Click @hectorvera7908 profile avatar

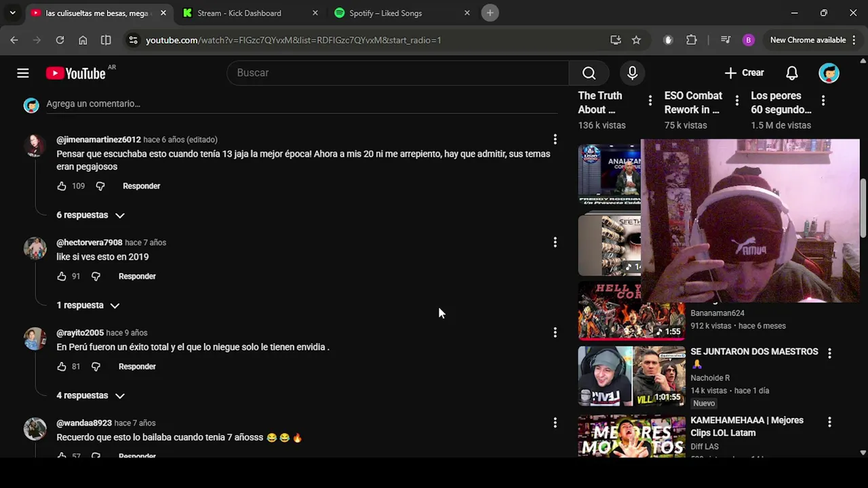pyautogui.click(x=35, y=248)
